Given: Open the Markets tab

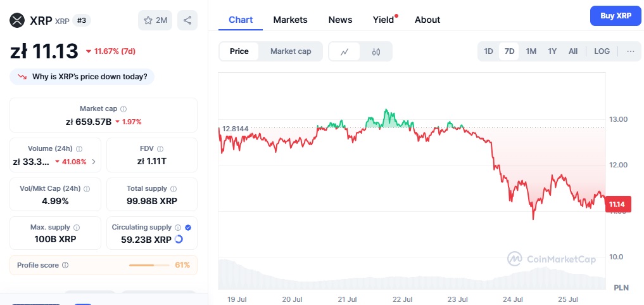Looking at the screenshot, I should click(x=291, y=20).
